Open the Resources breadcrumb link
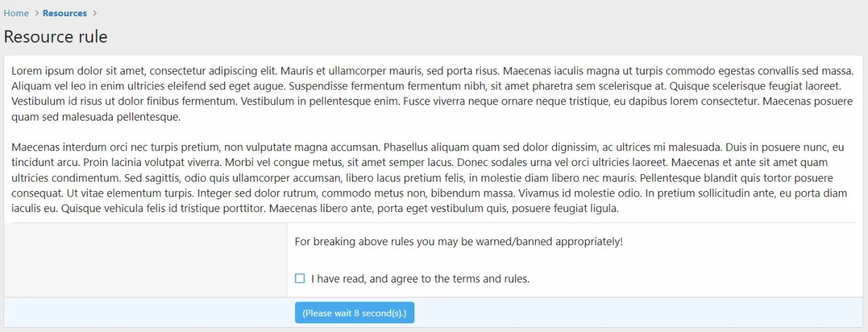 pyautogui.click(x=64, y=13)
